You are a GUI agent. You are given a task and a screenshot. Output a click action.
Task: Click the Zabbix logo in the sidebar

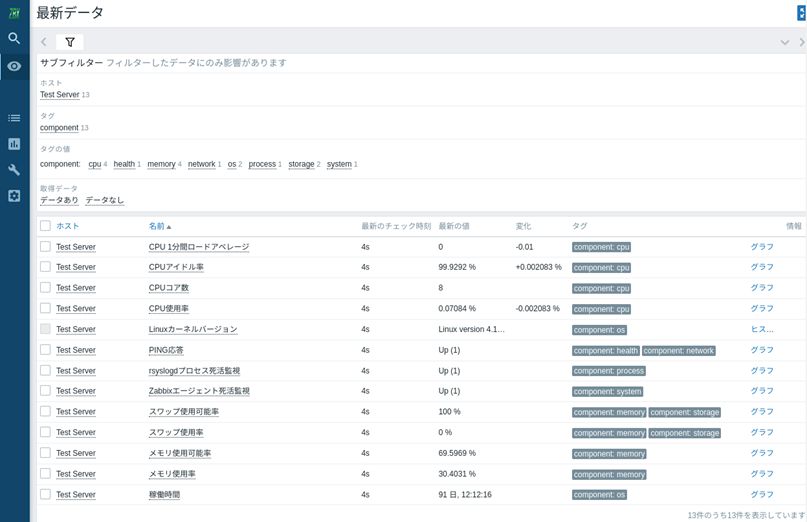(14, 12)
